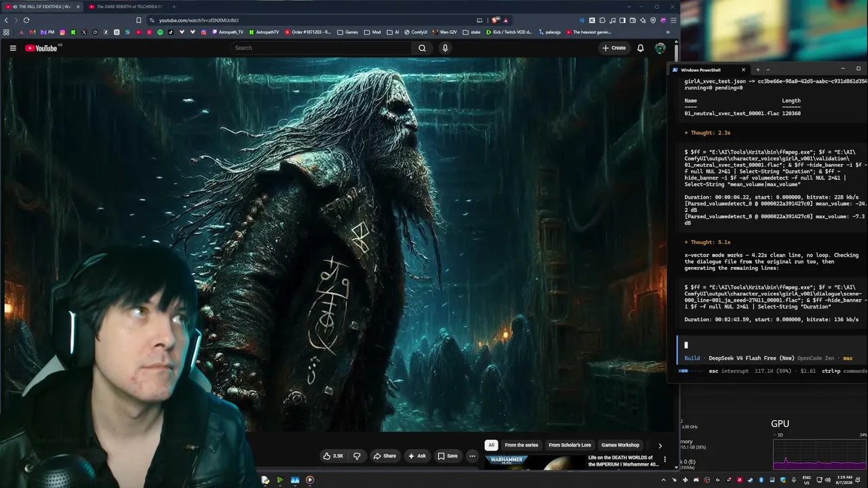Show hidden tray icons chevron
This screenshot has height=488, width=868.
(664, 480)
